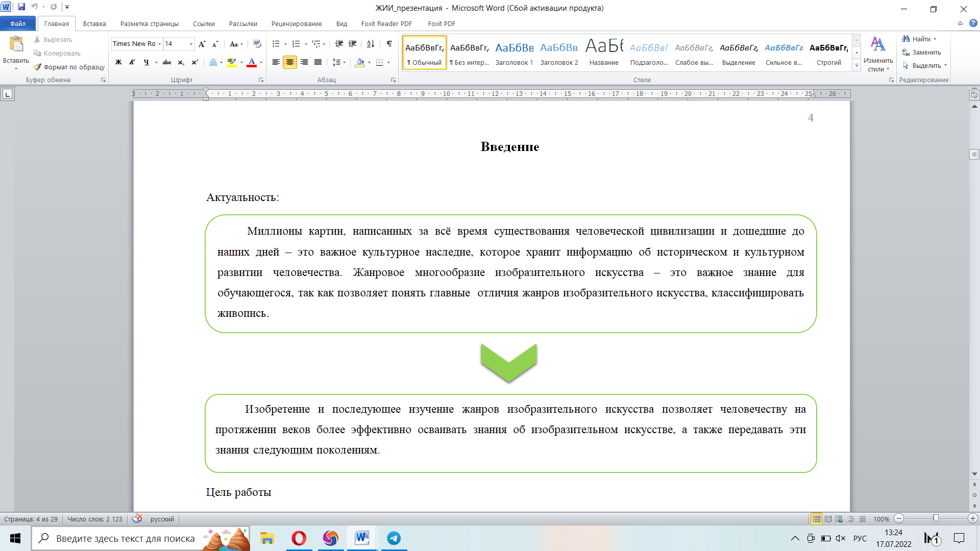This screenshot has width=980, height=551.
Task: Toggle center alignment
Action: [x=290, y=62]
